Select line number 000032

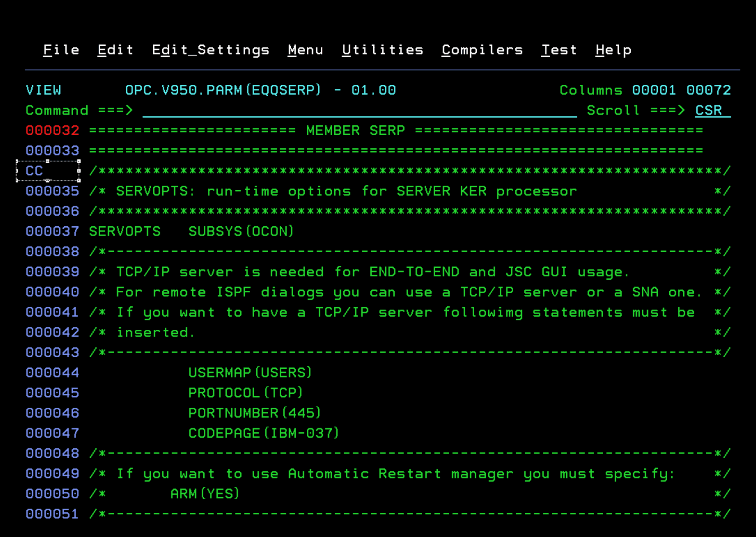click(53, 130)
